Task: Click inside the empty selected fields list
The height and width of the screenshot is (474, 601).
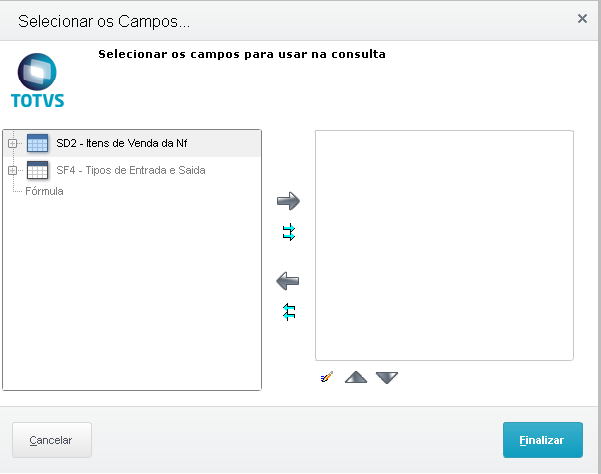Action: 444,245
